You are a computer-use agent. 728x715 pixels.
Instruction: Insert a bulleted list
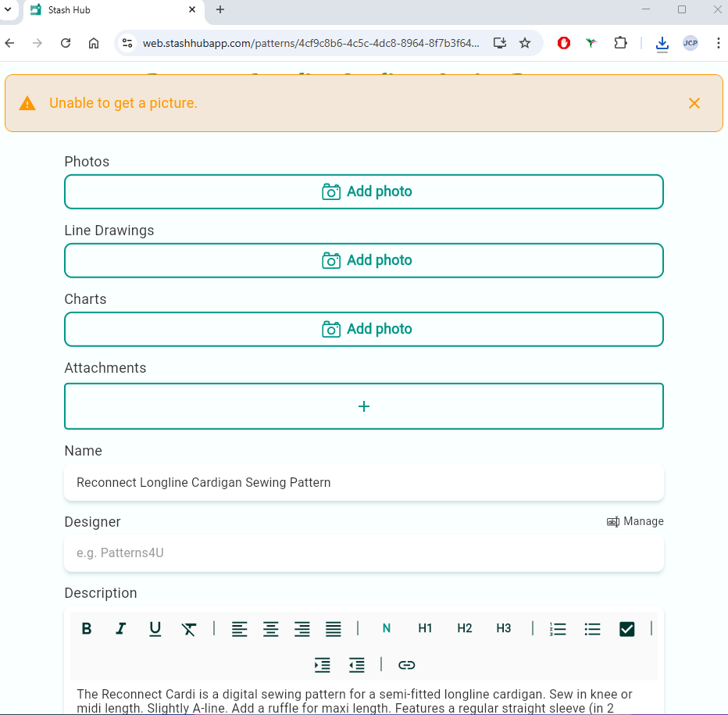[x=592, y=628]
